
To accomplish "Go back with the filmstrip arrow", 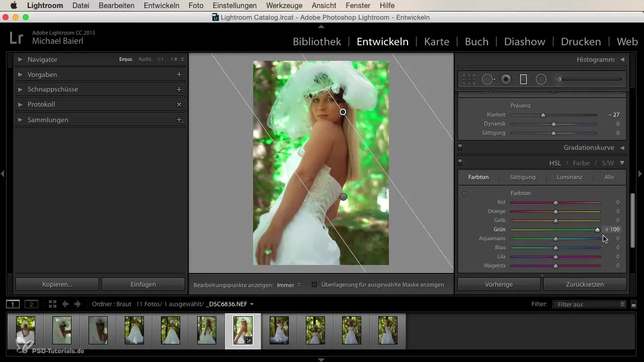I will click(65, 304).
